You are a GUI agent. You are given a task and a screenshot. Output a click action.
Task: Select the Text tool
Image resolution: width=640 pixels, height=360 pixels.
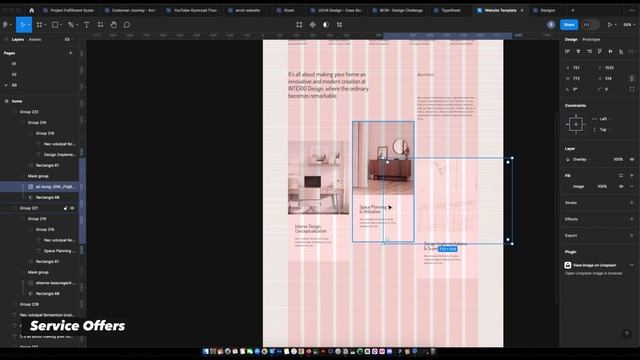click(x=87, y=25)
